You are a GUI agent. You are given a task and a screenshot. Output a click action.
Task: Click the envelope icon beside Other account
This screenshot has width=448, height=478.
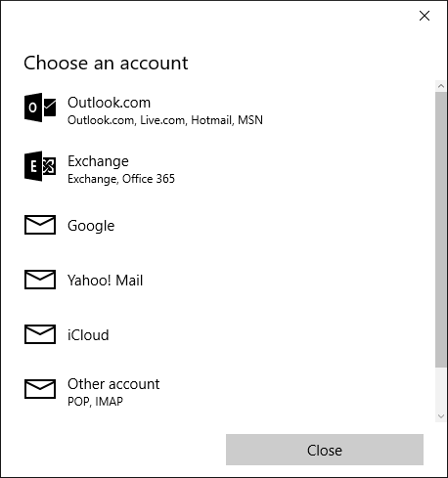tap(40, 389)
